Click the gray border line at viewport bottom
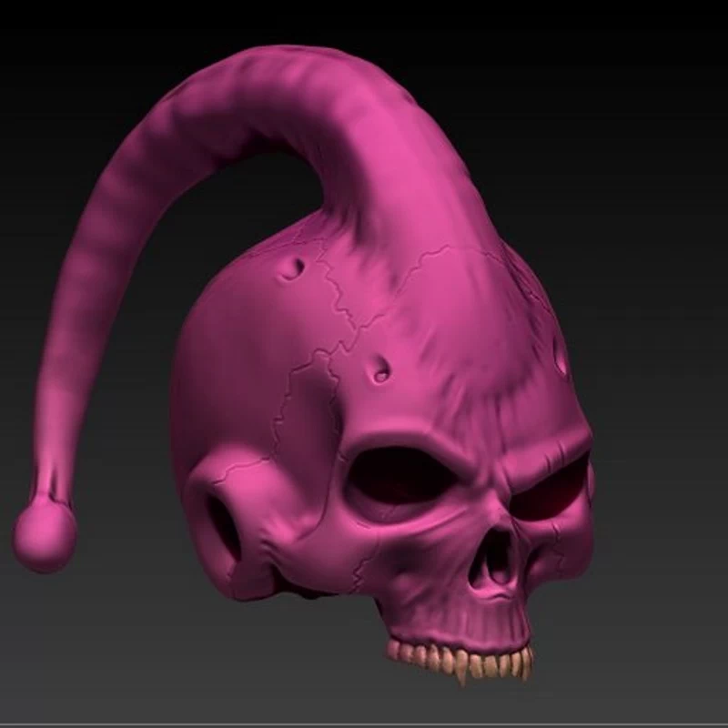Viewport: 728px width, 728px height. click(x=364, y=724)
